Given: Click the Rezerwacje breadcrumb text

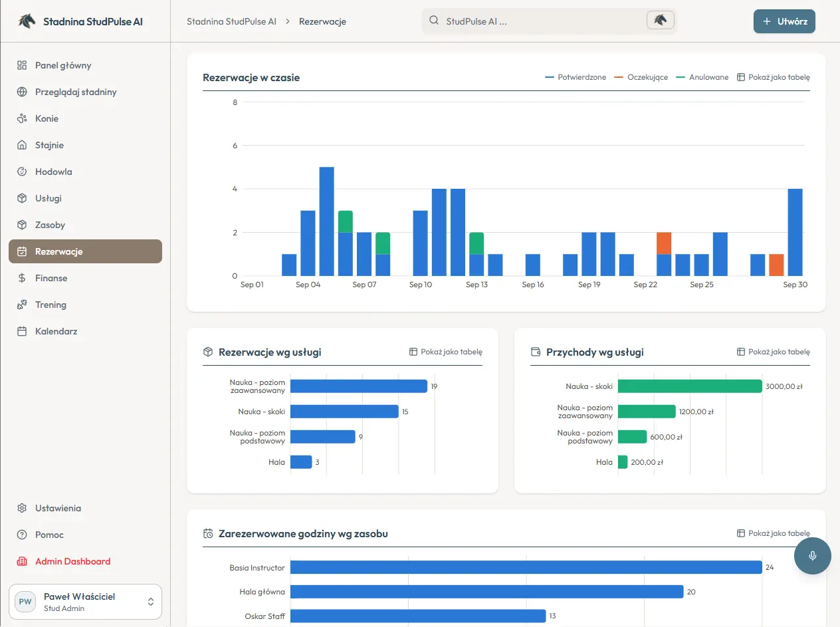Looking at the screenshot, I should point(322,21).
